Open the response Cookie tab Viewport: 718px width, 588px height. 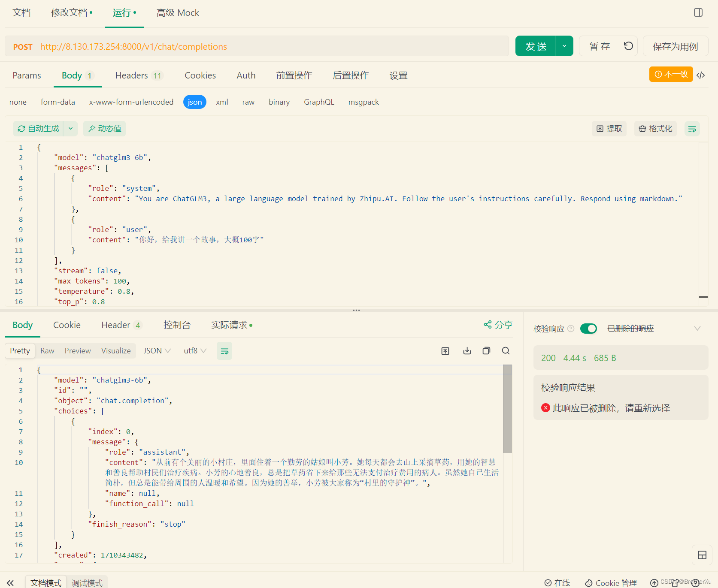(x=67, y=325)
